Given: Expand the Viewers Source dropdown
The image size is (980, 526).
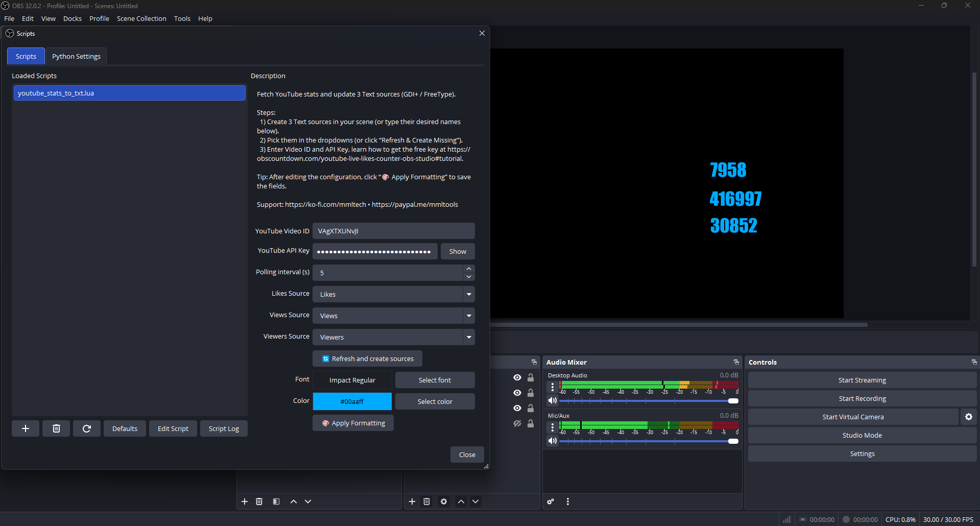Looking at the screenshot, I should 468,337.
